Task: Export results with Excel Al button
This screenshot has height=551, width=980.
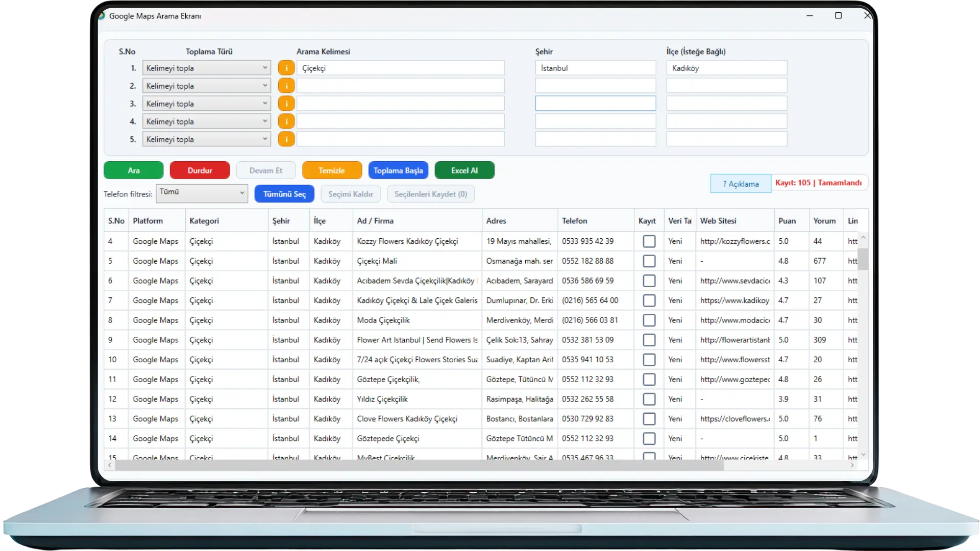Action: tap(464, 170)
